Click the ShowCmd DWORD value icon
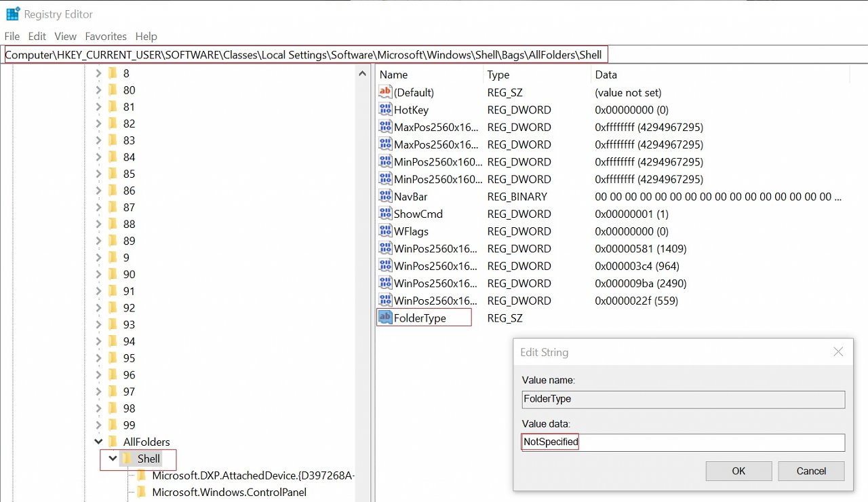Image resolution: width=868 pixels, height=502 pixels. [x=385, y=214]
